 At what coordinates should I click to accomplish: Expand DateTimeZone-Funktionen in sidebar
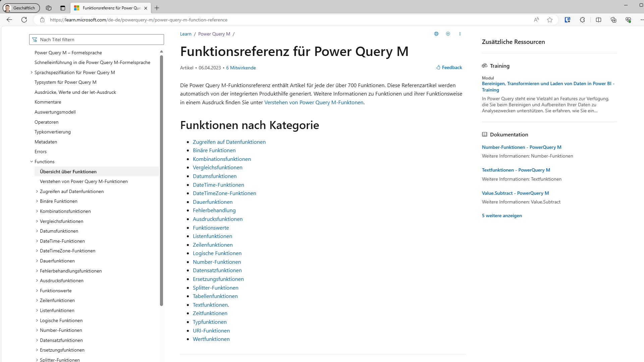(37, 251)
